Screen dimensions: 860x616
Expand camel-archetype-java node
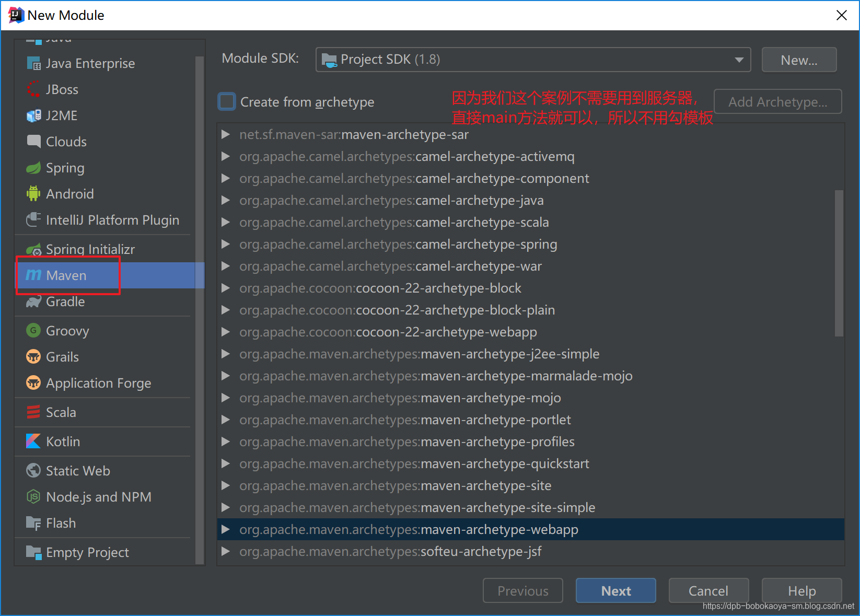[226, 200]
